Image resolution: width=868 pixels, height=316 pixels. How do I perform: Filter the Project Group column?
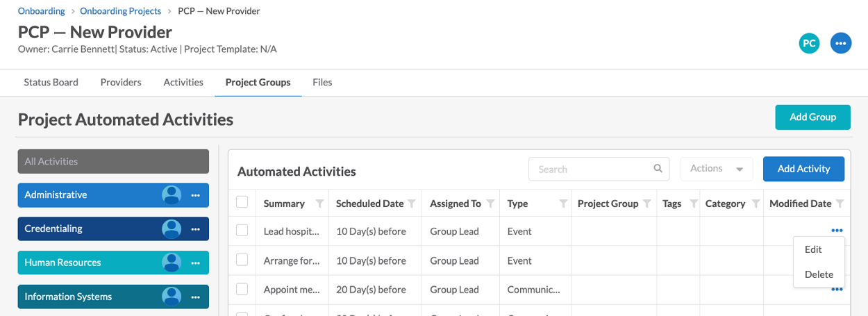[x=647, y=203]
